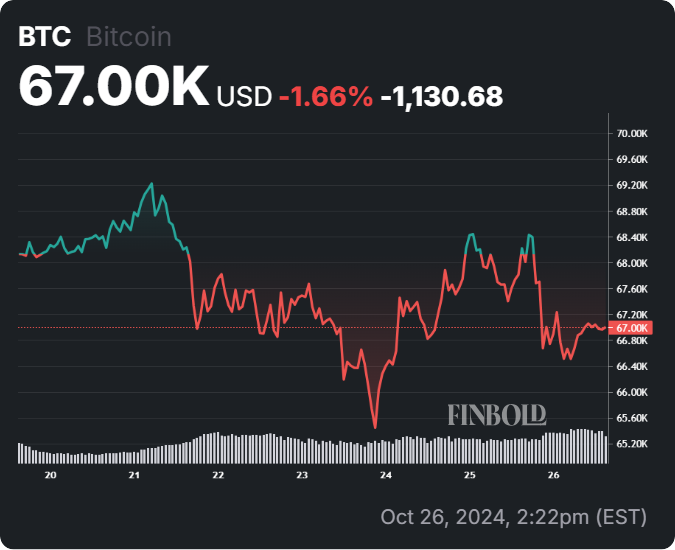Click the 65.20K price axis label
This screenshot has width=675, height=550.
634,444
